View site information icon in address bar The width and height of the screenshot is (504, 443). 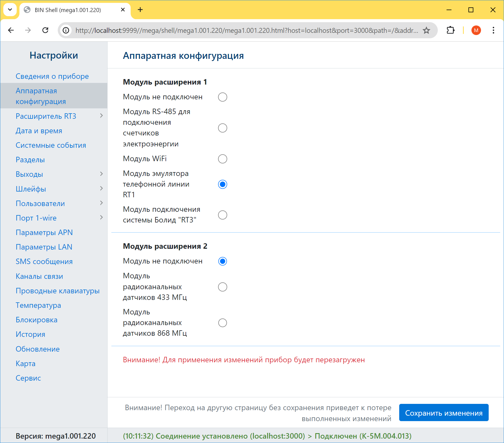tap(66, 30)
